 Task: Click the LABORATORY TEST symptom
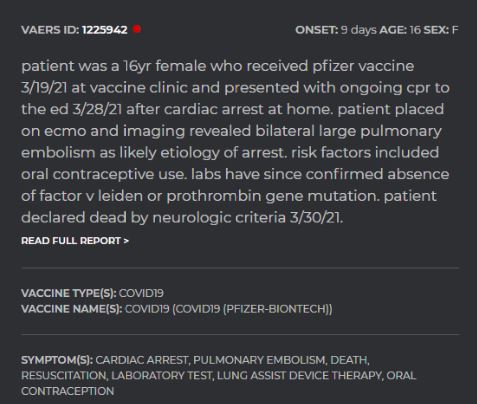click(x=162, y=375)
